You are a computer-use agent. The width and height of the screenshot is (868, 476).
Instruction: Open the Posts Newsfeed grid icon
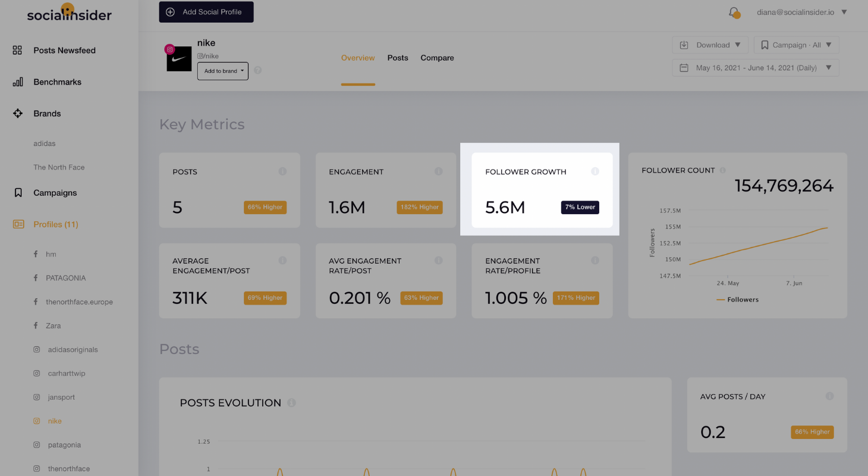pyautogui.click(x=17, y=51)
